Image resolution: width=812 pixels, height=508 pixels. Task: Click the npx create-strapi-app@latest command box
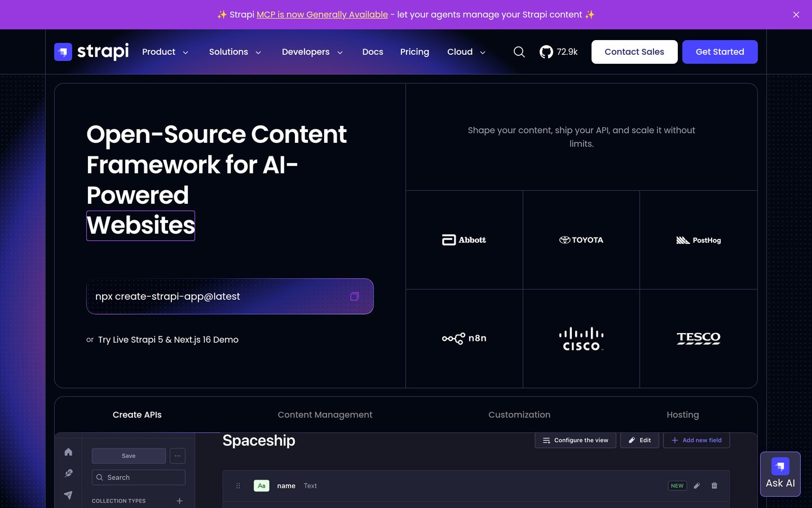230,296
